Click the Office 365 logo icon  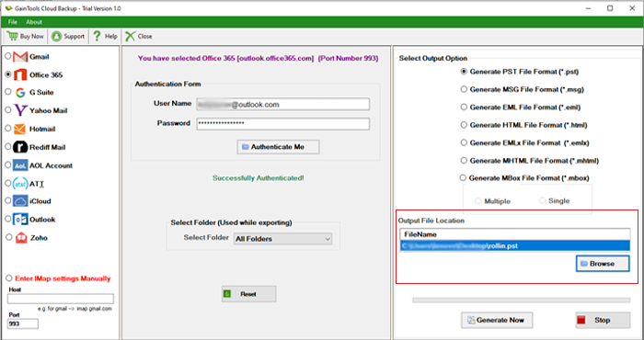pyautogui.click(x=20, y=74)
